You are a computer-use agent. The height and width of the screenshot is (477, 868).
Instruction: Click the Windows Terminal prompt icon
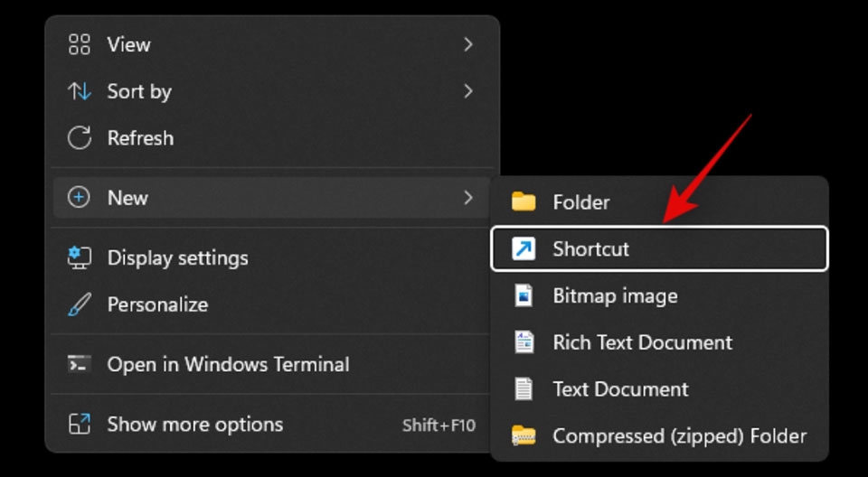point(80,364)
